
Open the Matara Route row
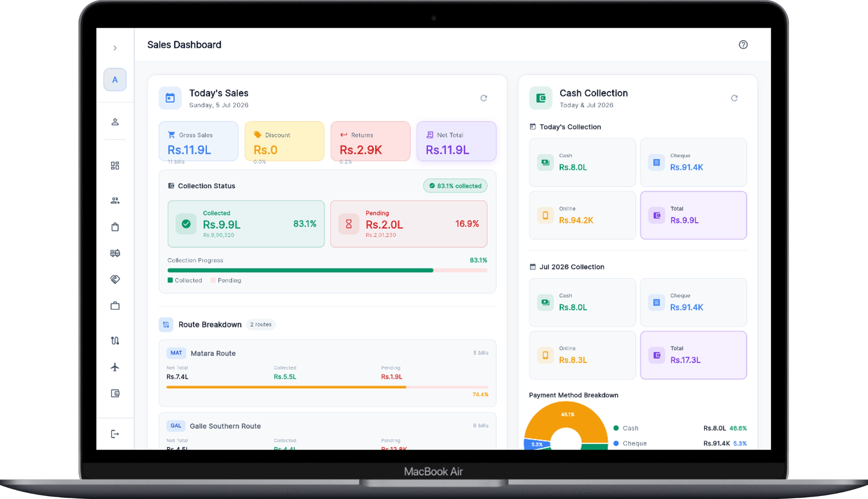pyautogui.click(x=327, y=373)
